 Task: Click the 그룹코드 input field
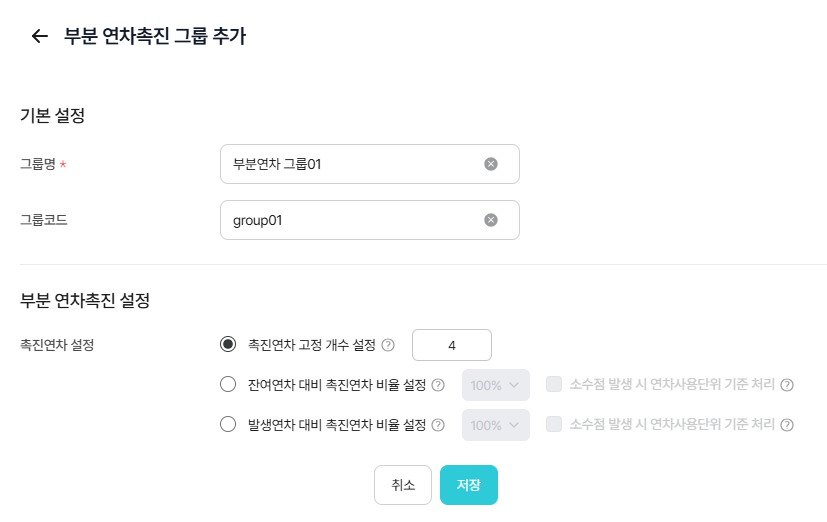pos(350,220)
